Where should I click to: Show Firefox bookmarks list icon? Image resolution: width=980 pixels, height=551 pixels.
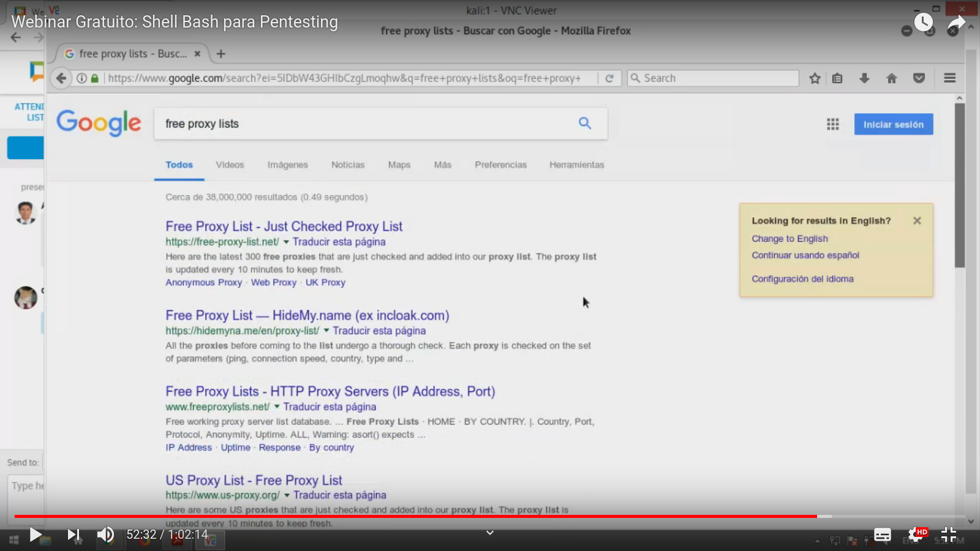837,78
